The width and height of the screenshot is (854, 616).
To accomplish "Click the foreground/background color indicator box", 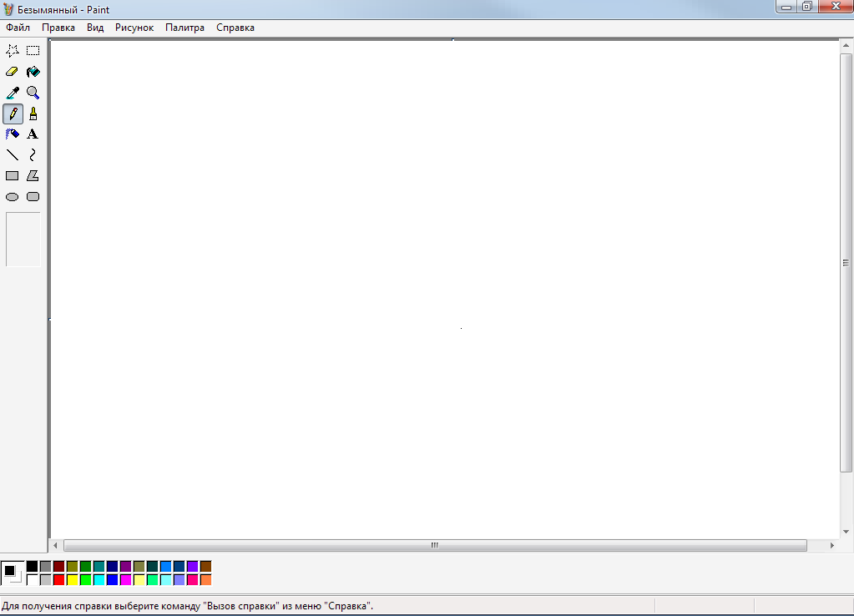I will 12,573.
